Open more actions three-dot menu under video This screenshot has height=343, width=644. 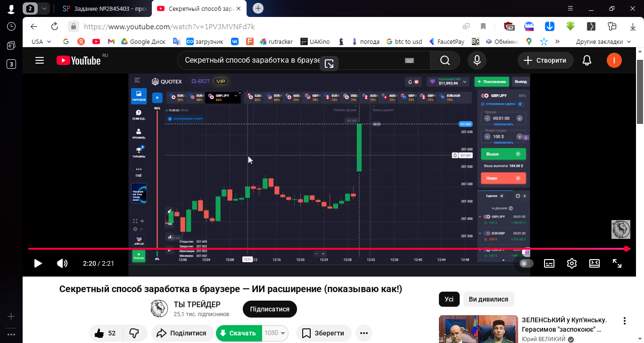coord(363,333)
